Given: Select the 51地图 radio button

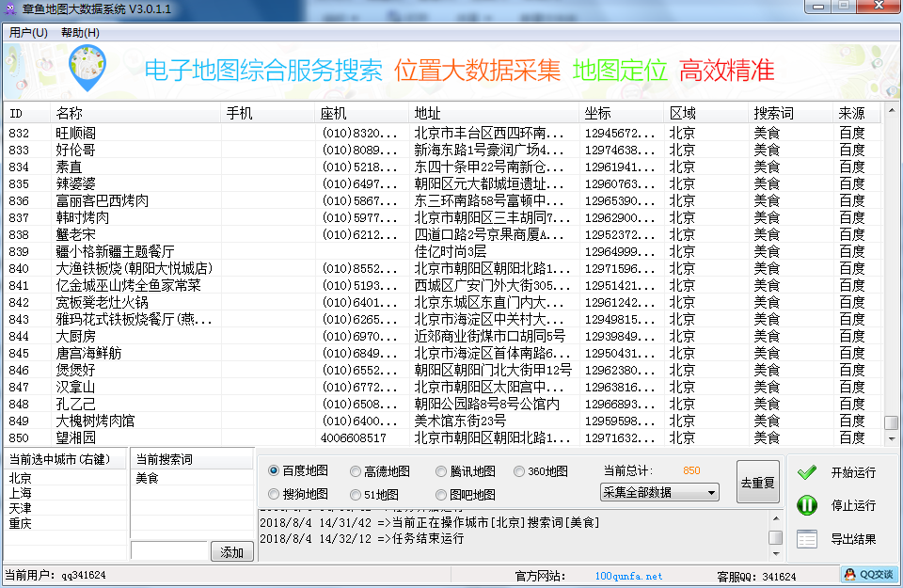Looking at the screenshot, I should (356, 495).
